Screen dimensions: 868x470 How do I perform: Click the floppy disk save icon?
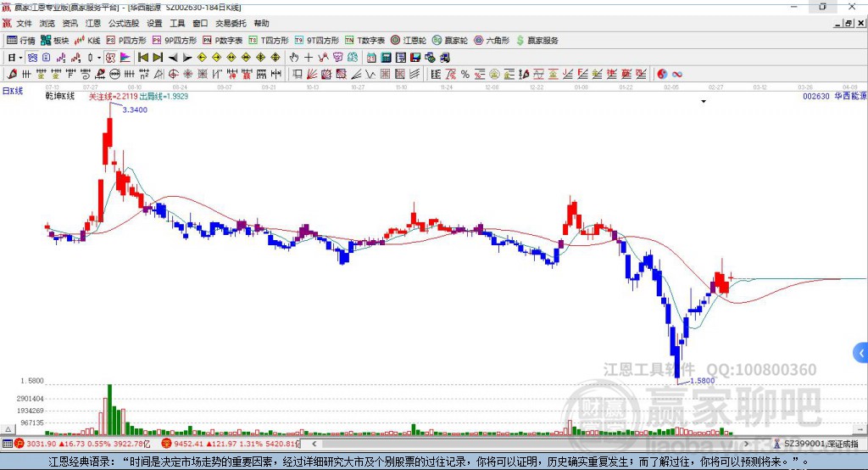(x=415, y=58)
